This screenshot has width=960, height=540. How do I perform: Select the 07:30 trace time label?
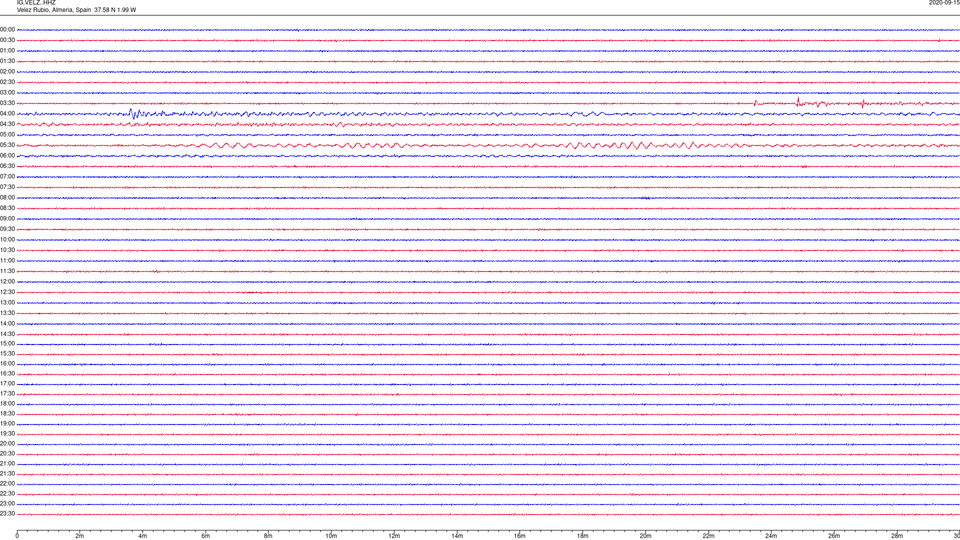[x=7, y=187]
